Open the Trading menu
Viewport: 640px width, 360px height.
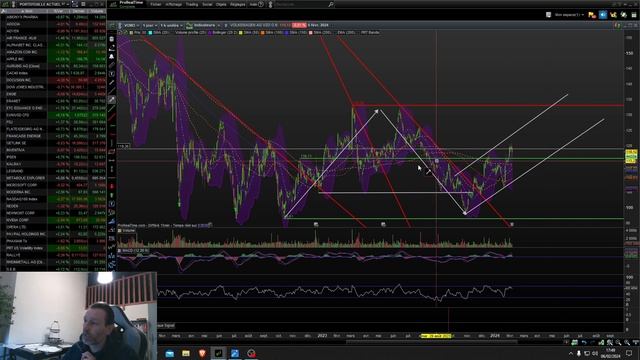tap(191, 4)
